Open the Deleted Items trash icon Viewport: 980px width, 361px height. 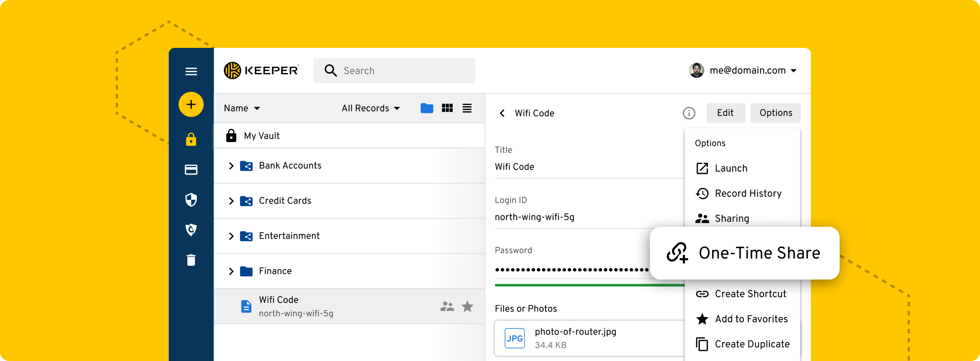pyautogui.click(x=191, y=260)
